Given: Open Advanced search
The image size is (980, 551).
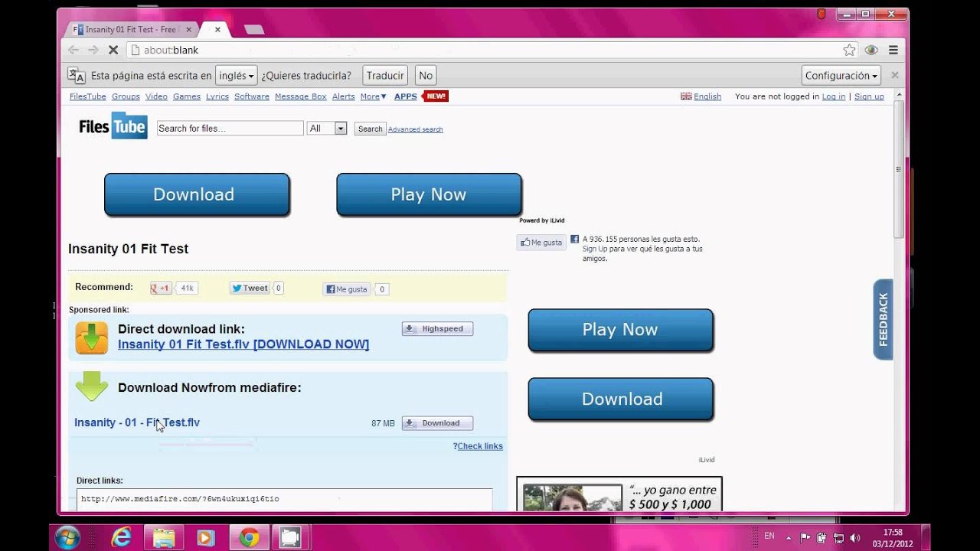Looking at the screenshot, I should pyautogui.click(x=415, y=129).
